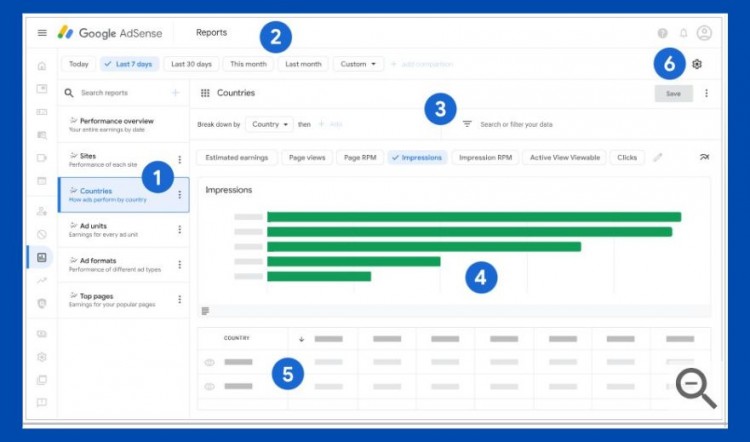The image size is (750, 442).
Task: Toggle visibility eye for first country row
Action: click(210, 363)
